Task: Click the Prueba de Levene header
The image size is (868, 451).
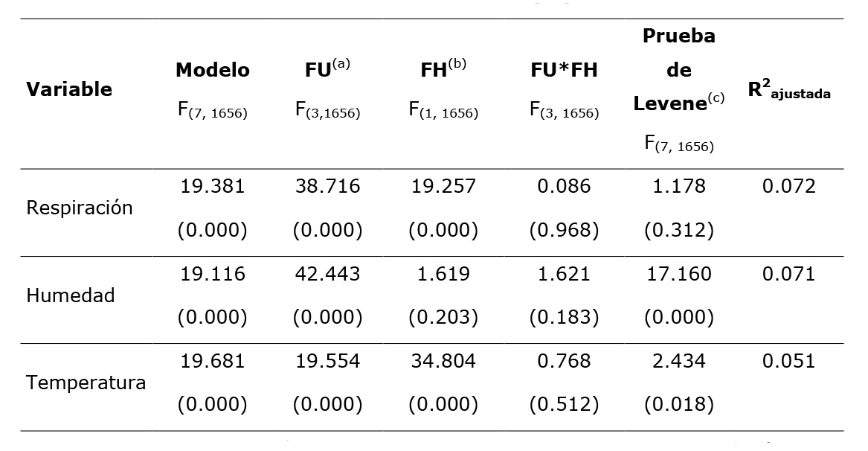Action: [x=678, y=71]
